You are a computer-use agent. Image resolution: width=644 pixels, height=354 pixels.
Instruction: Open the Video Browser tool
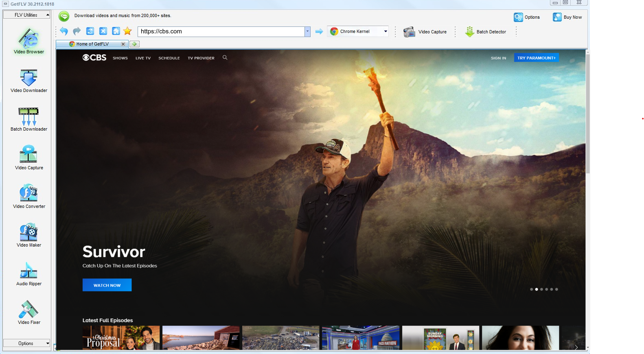pyautogui.click(x=29, y=41)
